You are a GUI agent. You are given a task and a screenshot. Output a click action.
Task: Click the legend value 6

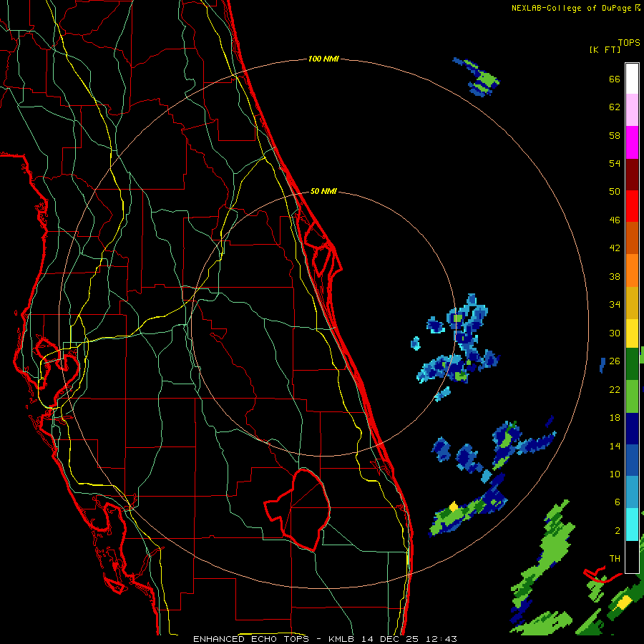pyautogui.click(x=617, y=502)
